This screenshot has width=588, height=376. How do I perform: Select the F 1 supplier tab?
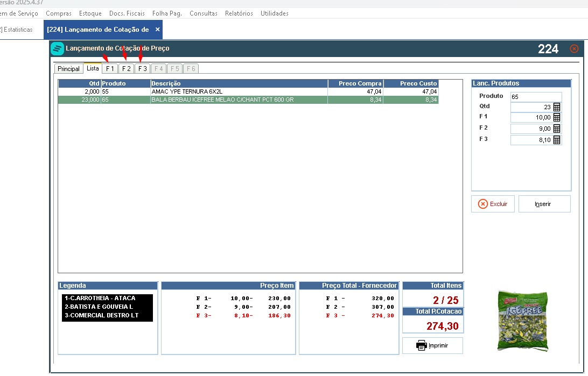pos(110,69)
